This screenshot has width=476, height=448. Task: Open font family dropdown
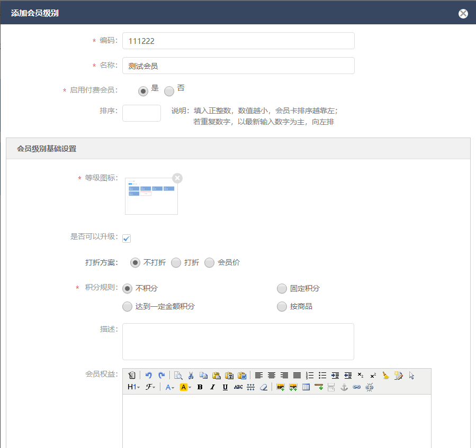150,387
